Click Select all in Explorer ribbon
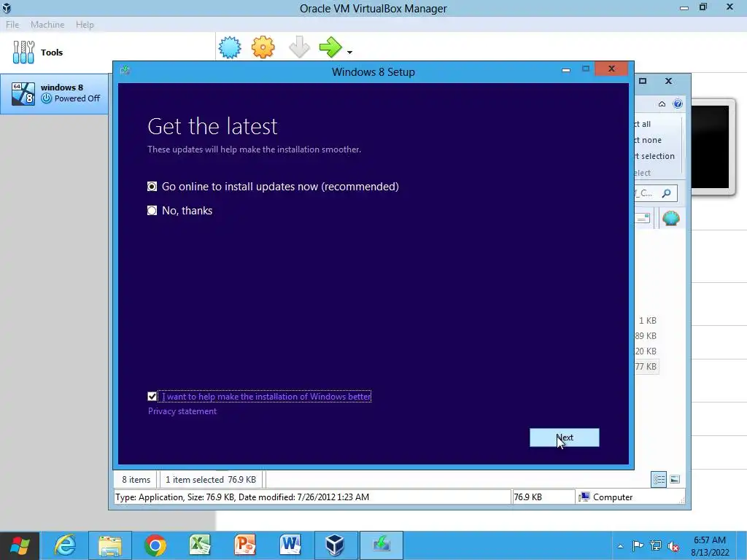Image resolution: width=747 pixels, height=560 pixels. tap(643, 124)
